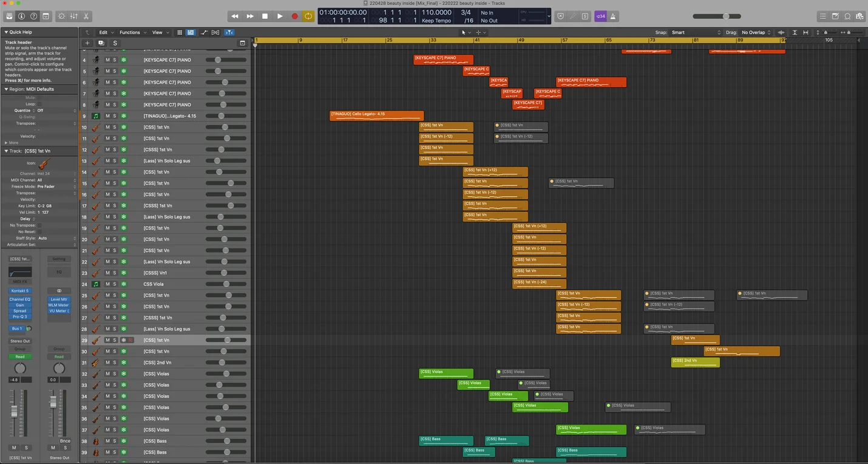This screenshot has width=868, height=464.
Task: Toggle the Show Automation curve icon
Action: 204,32
